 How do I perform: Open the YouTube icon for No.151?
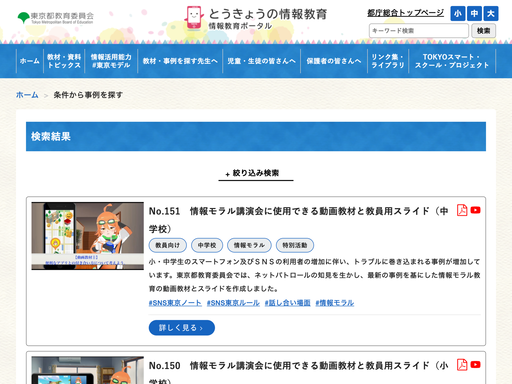tap(475, 210)
